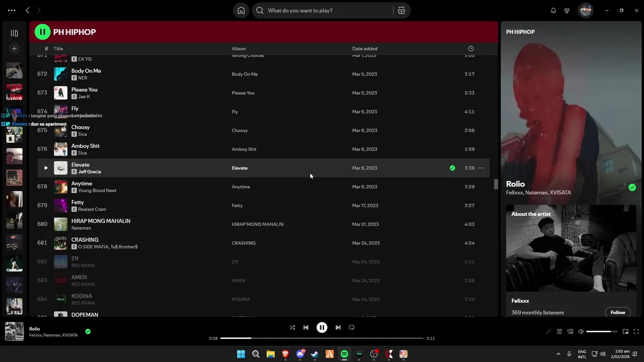
Task: Open Discord from the Windows taskbar
Action: point(300,354)
